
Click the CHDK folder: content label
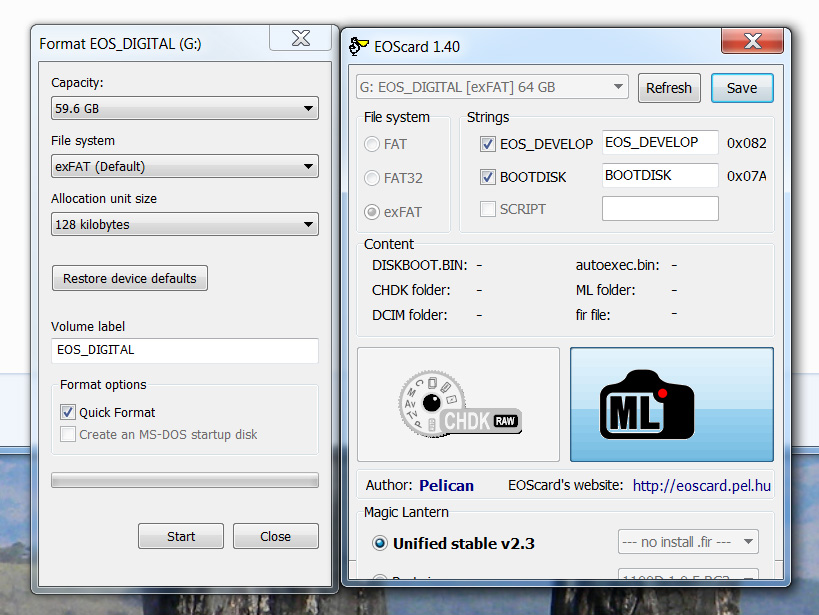pos(411,290)
